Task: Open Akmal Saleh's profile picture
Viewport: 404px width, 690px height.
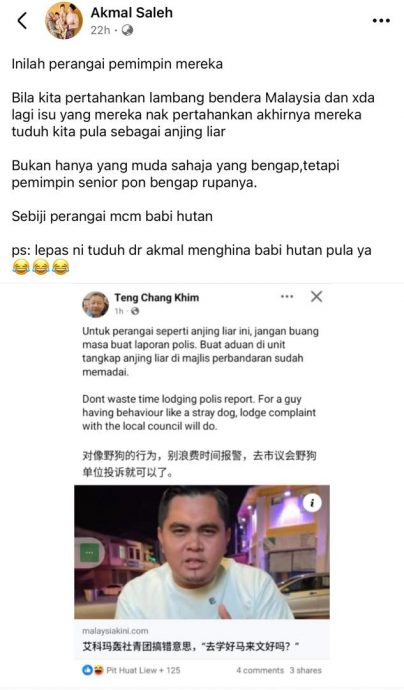Action: (x=64, y=21)
